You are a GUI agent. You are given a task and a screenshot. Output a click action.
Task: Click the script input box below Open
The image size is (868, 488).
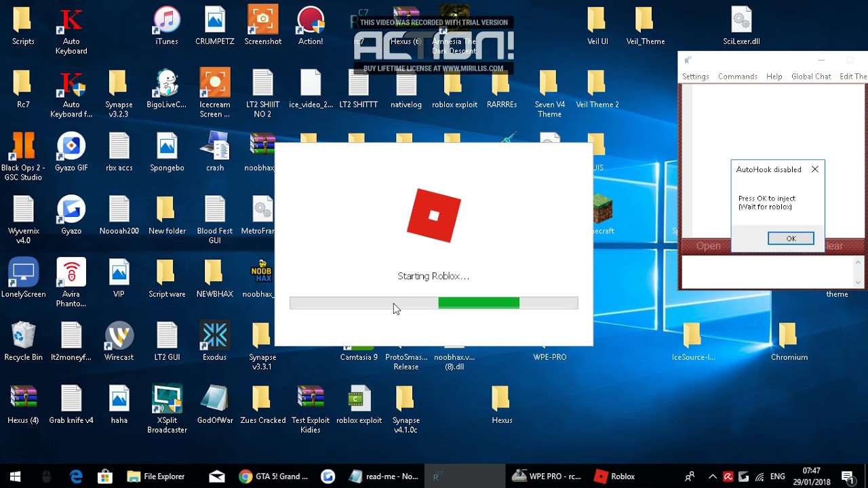[x=767, y=272]
